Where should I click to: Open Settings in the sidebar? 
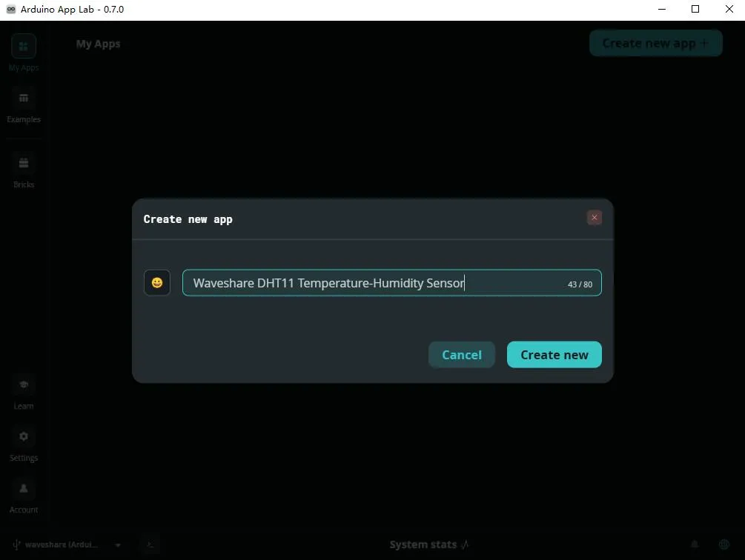(x=24, y=444)
